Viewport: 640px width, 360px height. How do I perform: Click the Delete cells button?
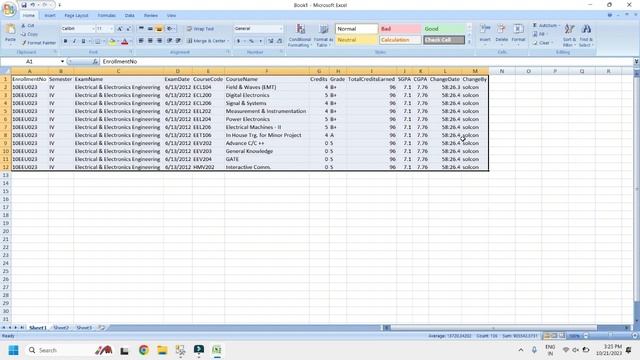pos(502,33)
